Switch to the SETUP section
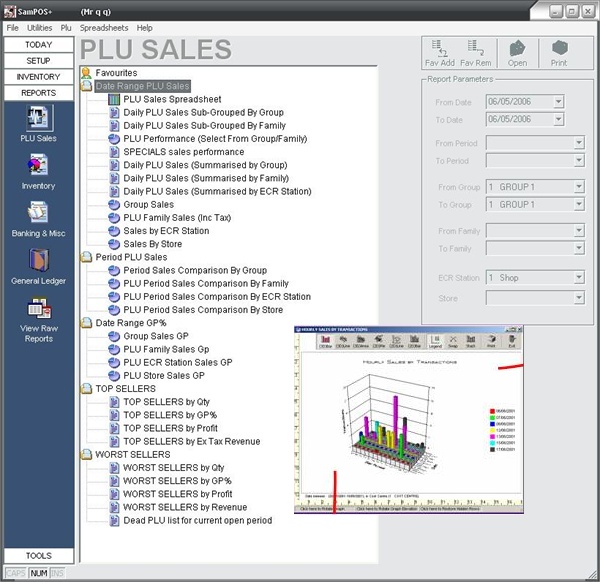This screenshot has width=600, height=582. click(x=39, y=61)
